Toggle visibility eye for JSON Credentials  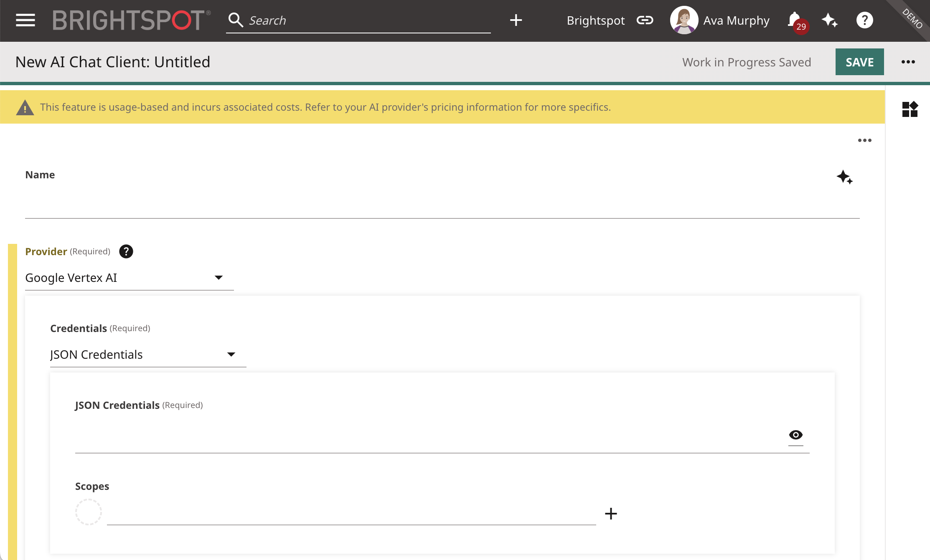pyautogui.click(x=795, y=435)
